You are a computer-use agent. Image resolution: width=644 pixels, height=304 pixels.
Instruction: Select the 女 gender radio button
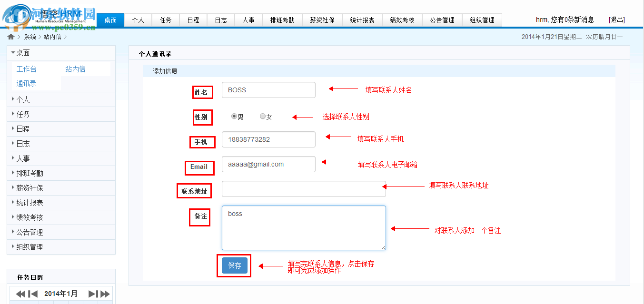(x=262, y=116)
